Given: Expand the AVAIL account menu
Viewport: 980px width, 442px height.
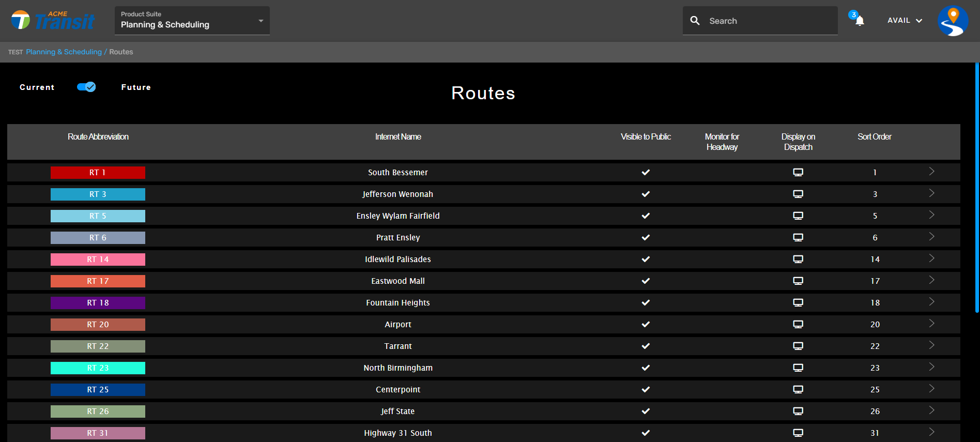Looking at the screenshot, I should pyautogui.click(x=905, y=21).
